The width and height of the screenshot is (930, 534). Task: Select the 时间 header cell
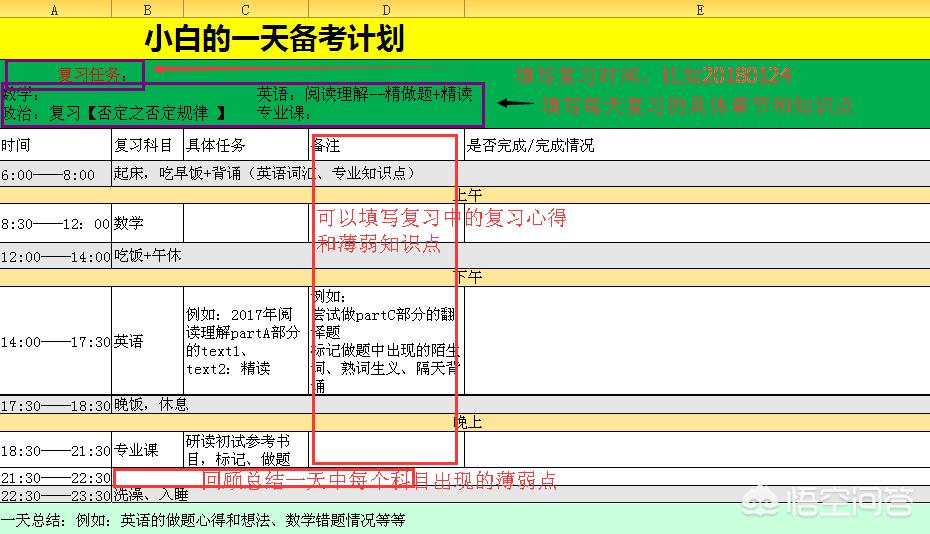click(x=56, y=145)
